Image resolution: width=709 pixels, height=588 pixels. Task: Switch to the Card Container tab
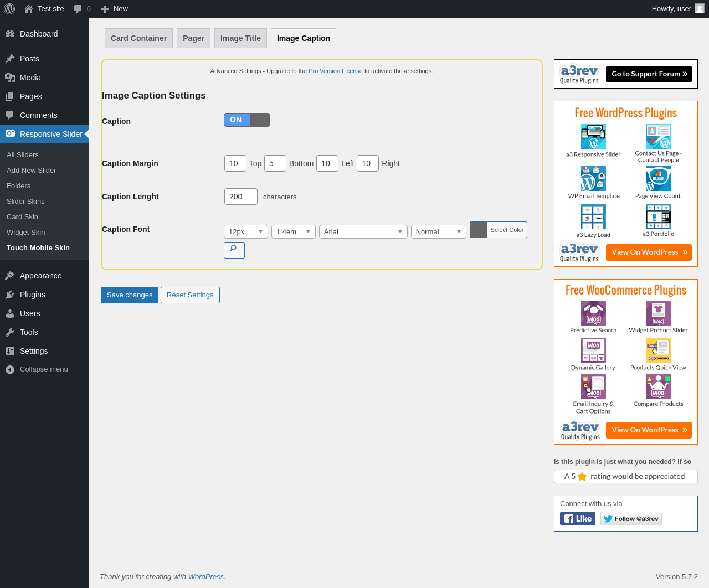(x=138, y=38)
